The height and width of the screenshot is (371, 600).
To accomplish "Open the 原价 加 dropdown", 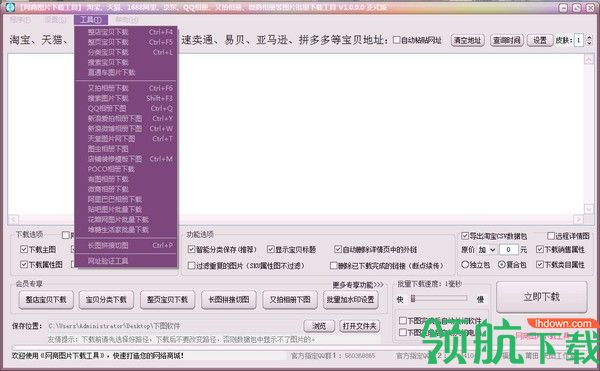I will tap(487, 250).
